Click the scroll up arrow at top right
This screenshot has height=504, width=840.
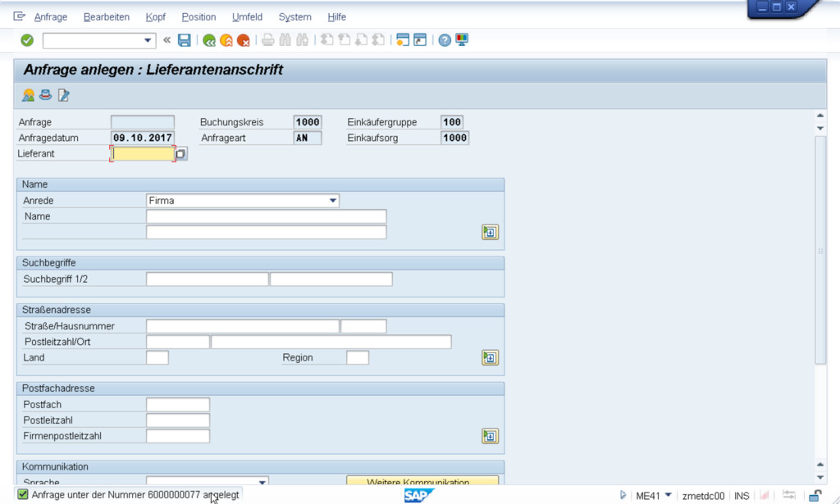(820, 116)
